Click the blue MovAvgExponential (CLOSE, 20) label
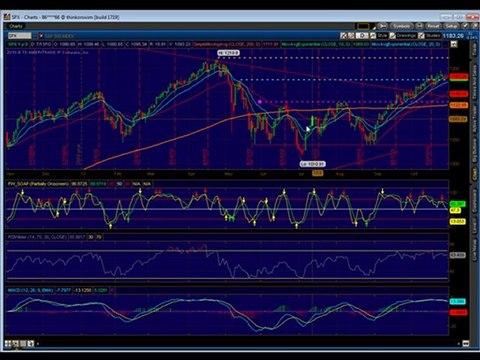 [x=406, y=44]
